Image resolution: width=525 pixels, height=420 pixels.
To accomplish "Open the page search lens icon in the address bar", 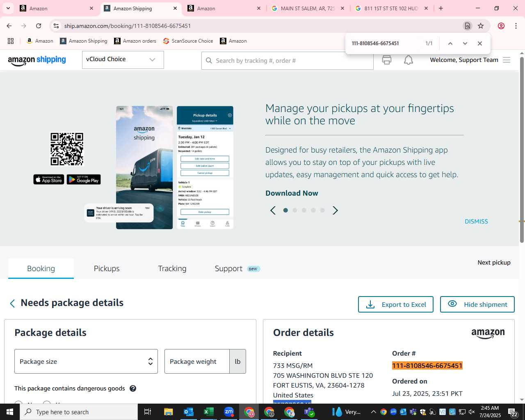I will [467, 26].
